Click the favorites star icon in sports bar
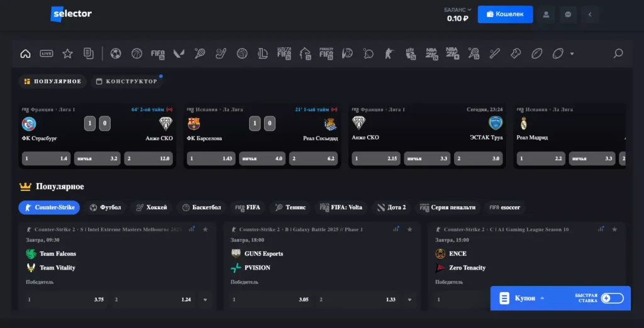 67,53
